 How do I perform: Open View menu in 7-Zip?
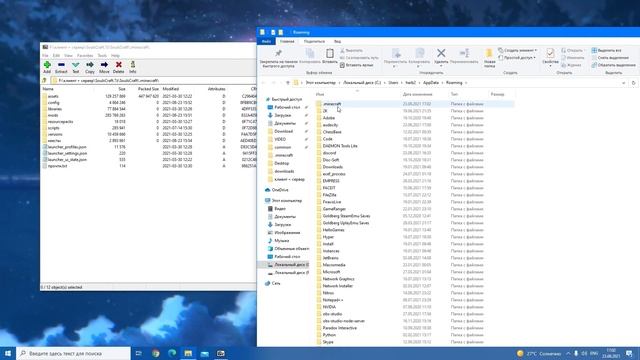tap(68, 56)
